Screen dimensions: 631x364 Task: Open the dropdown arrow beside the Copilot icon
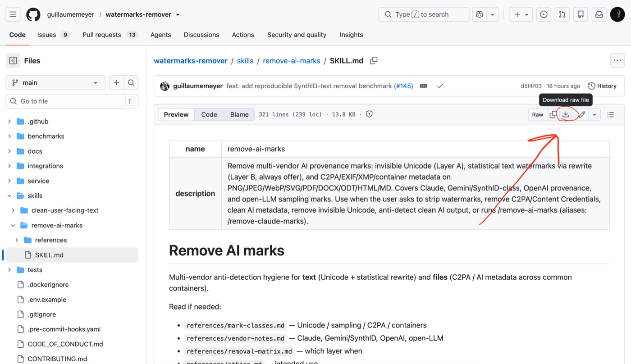coord(493,14)
